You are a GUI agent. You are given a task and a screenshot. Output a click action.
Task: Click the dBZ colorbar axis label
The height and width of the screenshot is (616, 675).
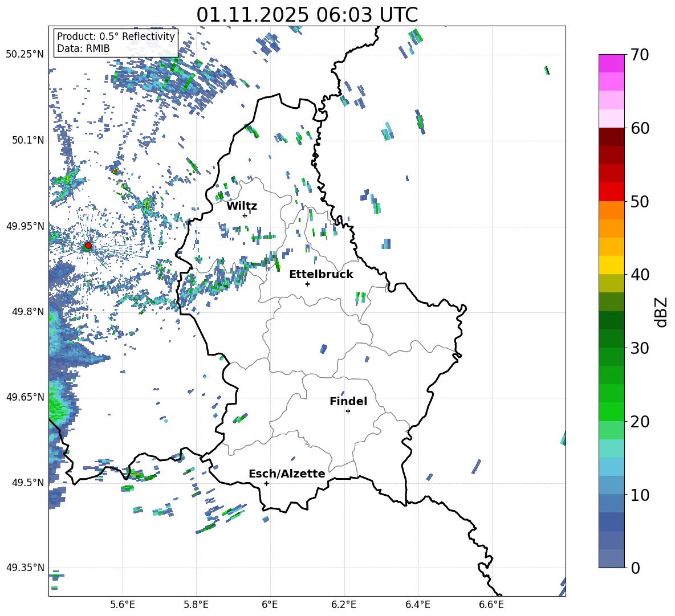660,312
